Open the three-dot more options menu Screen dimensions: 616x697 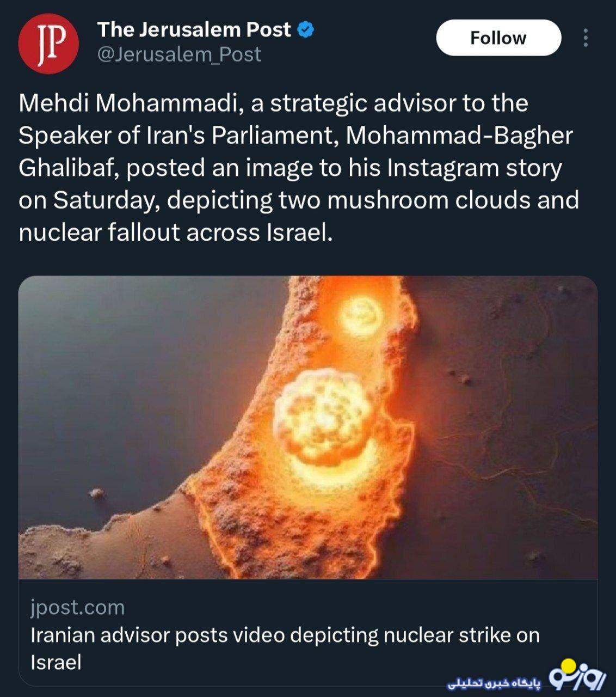[x=586, y=38]
